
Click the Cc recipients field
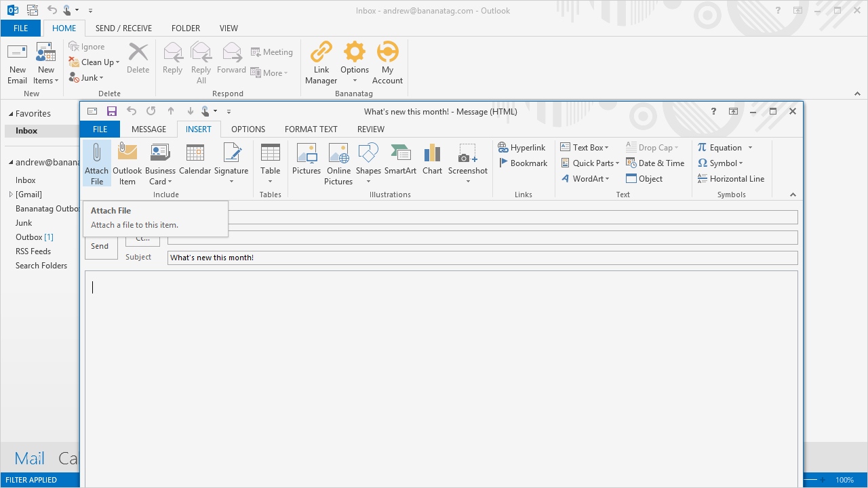(x=482, y=238)
